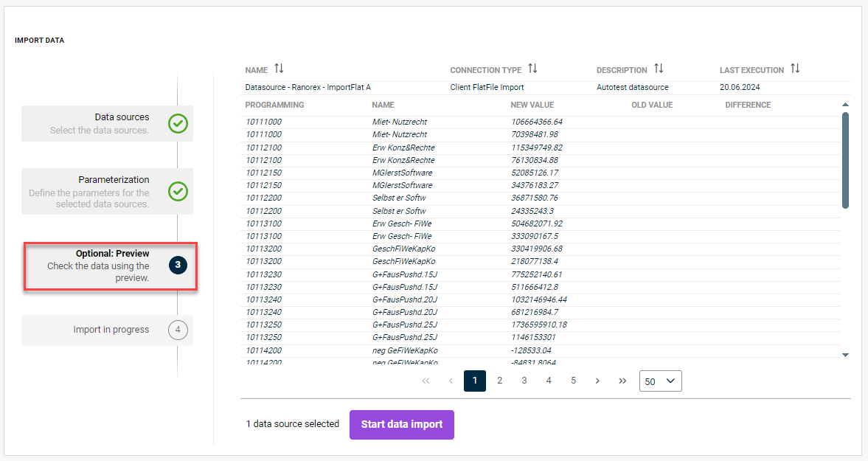Click value 70398481.98
The image size is (868, 461).
coord(535,134)
